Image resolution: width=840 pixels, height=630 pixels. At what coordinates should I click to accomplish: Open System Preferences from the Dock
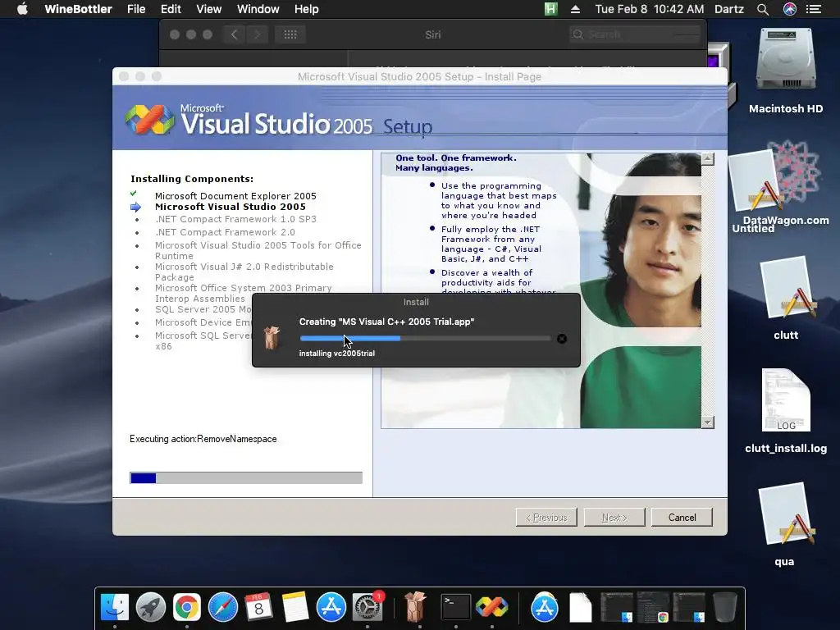(x=367, y=607)
